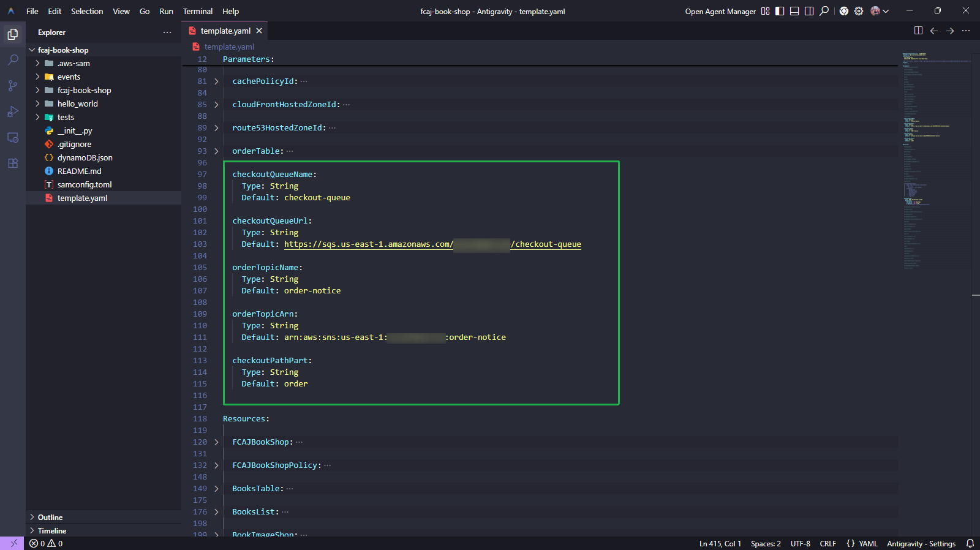Expand the hello_world folder
The height and width of the screenshot is (550, 980).
(x=37, y=104)
